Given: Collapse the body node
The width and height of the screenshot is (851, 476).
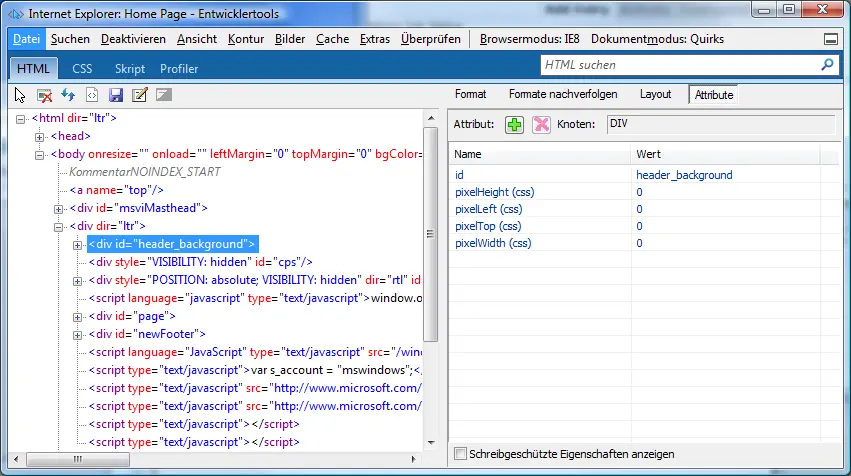Looking at the screenshot, I should [x=39, y=155].
